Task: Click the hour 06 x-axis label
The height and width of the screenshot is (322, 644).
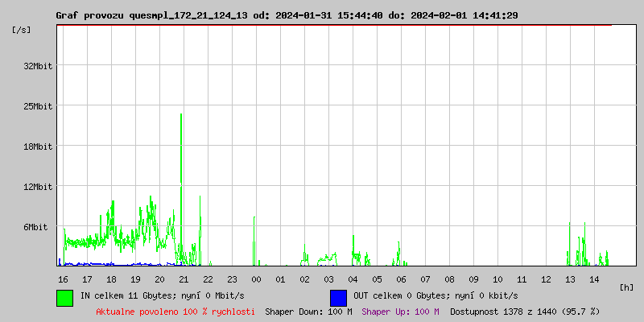Action: 401,279
